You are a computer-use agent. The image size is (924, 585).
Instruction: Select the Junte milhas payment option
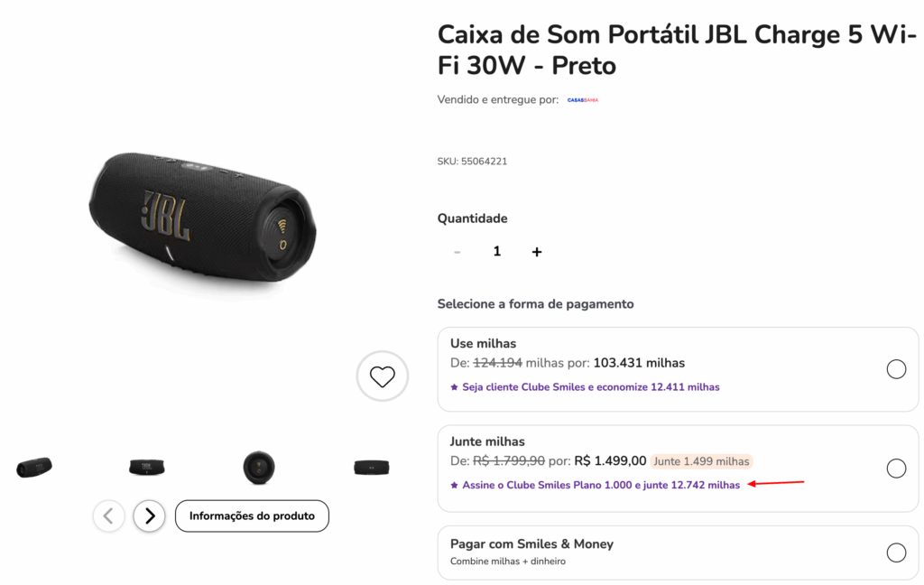(896, 469)
